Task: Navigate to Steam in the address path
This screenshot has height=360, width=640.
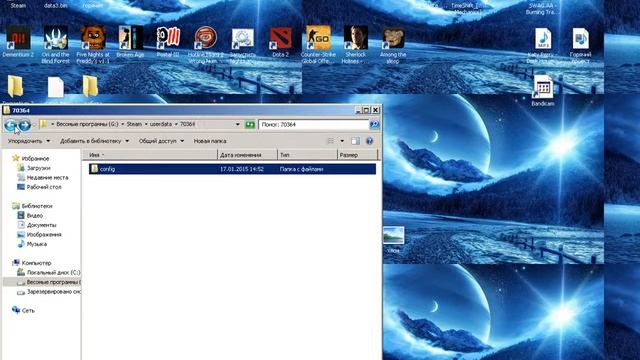Action: click(134, 124)
